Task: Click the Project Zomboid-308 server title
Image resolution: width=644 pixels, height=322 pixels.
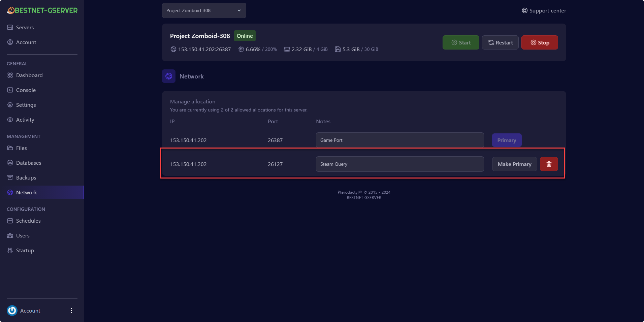Action: pos(200,36)
